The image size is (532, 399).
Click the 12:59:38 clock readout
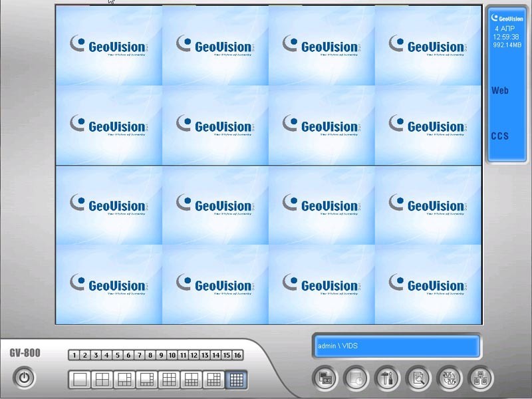506,37
